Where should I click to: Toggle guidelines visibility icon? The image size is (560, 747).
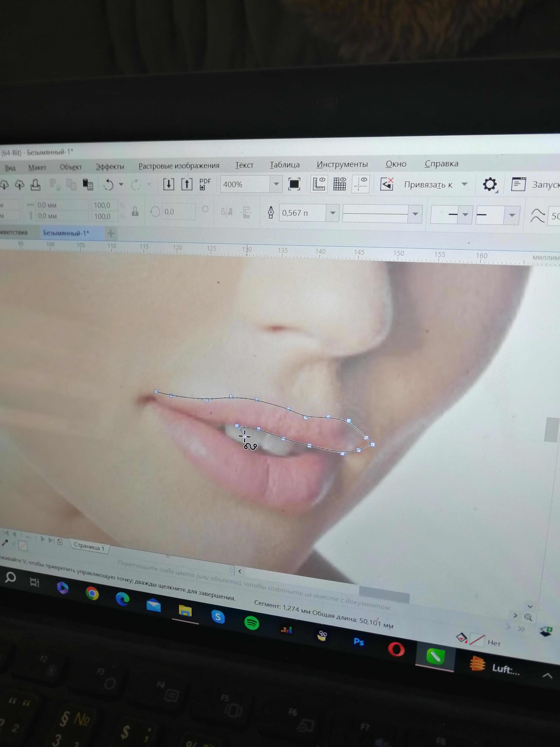361,184
